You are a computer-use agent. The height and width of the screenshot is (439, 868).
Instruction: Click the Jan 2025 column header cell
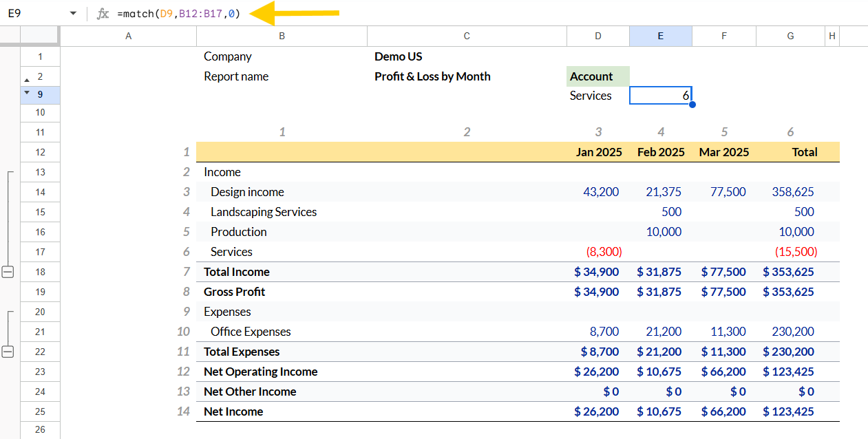[x=598, y=152]
